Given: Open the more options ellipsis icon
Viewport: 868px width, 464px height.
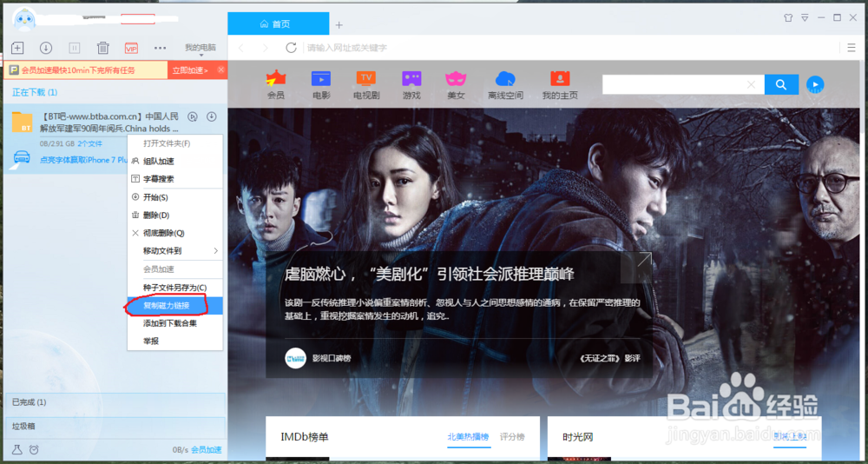Looking at the screenshot, I should coord(160,49).
